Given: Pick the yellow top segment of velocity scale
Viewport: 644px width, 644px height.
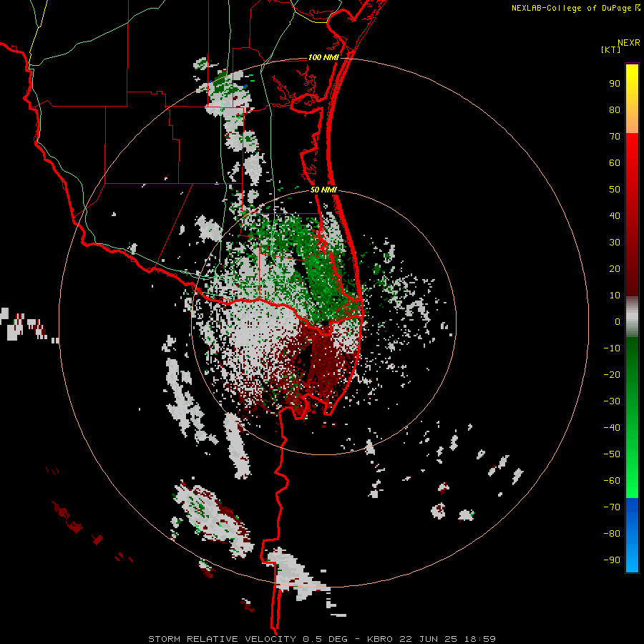Looking at the screenshot, I should (x=632, y=99).
